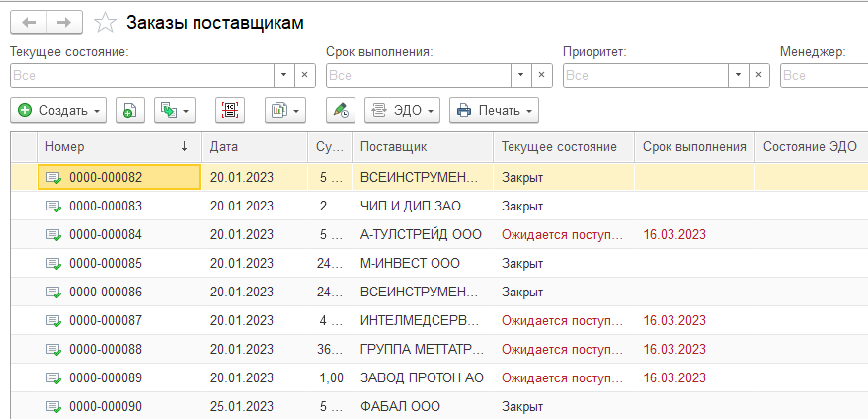Focus the Приоритет filter input
868x419 pixels.
point(646,75)
